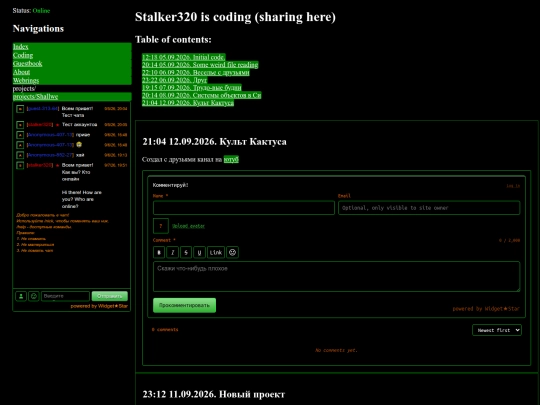This screenshot has height=405, width=540.
Task: Click into the Comment text area
Action: tap(336, 276)
